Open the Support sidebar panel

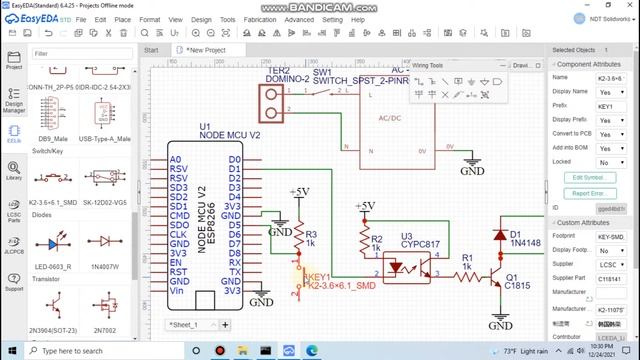point(14,282)
